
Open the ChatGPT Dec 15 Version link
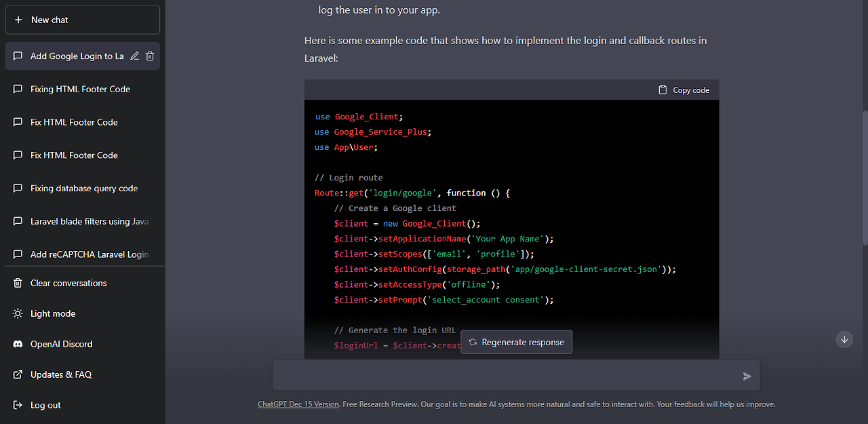tap(298, 404)
